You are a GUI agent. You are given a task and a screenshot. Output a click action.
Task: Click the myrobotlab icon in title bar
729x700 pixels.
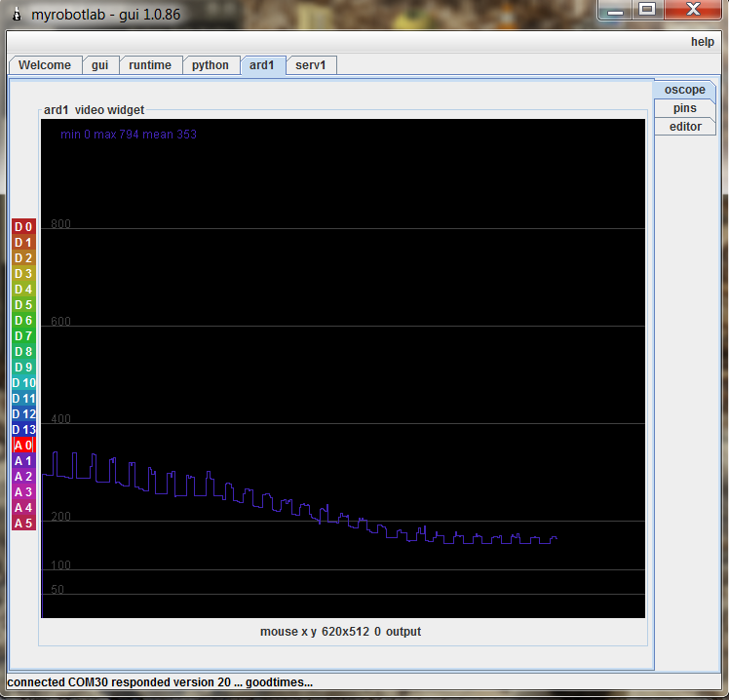click(x=17, y=16)
